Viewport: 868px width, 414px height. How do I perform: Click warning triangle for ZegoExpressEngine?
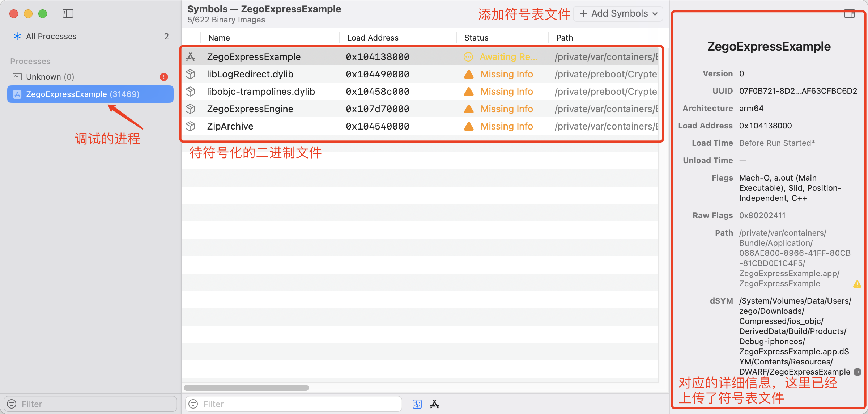(469, 109)
